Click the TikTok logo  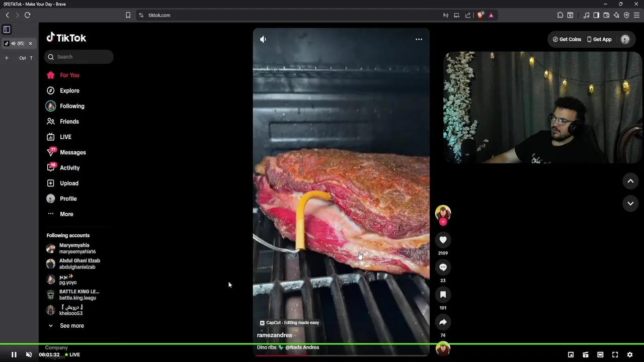(x=66, y=38)
